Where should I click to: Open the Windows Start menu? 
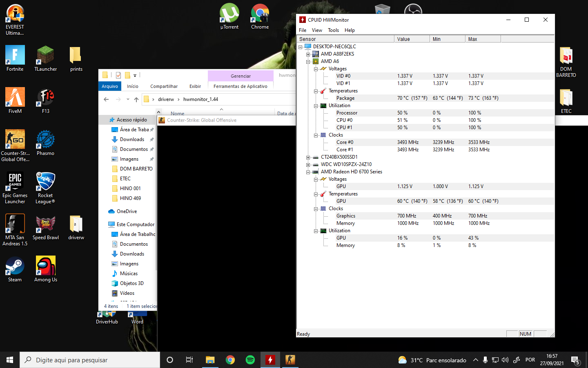(x=10, y=360)
